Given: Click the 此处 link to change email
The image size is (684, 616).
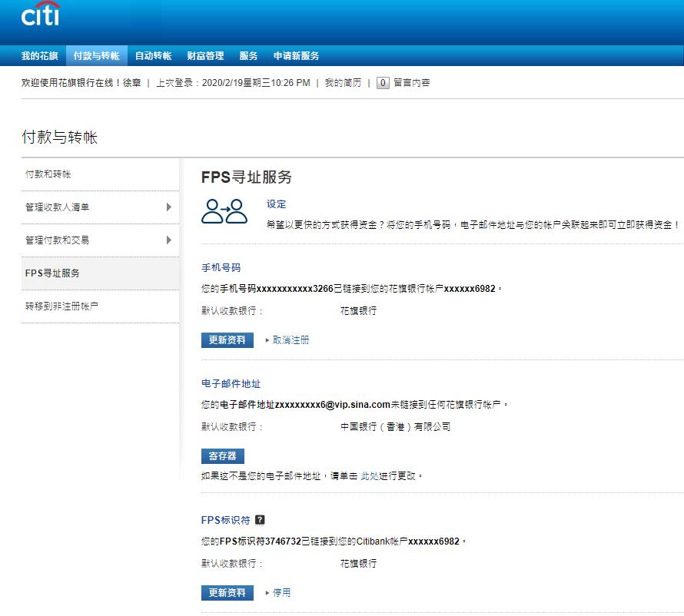Looking at the screenshot, I should coord(370,476).
